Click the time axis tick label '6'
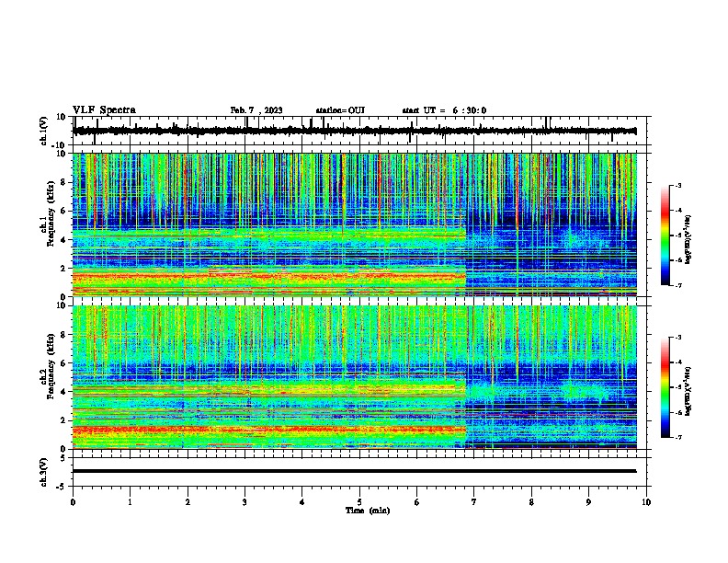The height and width of the screenshot is (563, 728). pyautogui.click(x=417, y=502)
